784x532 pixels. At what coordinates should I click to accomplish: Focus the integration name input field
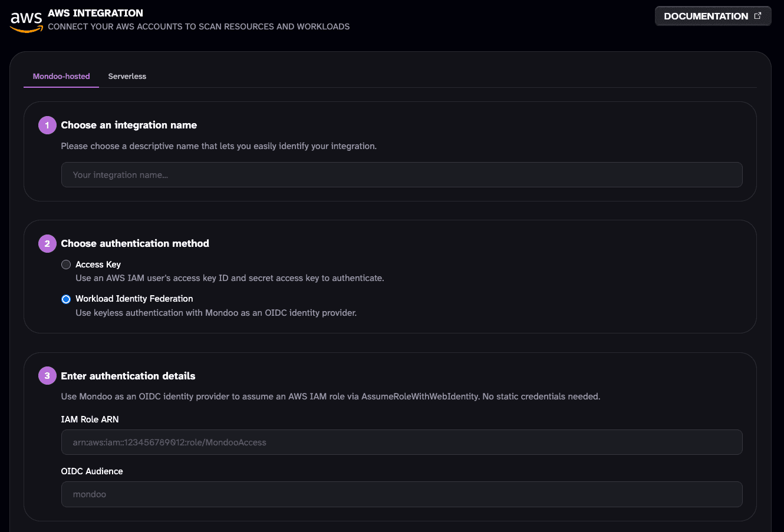(x=401, y=175)
